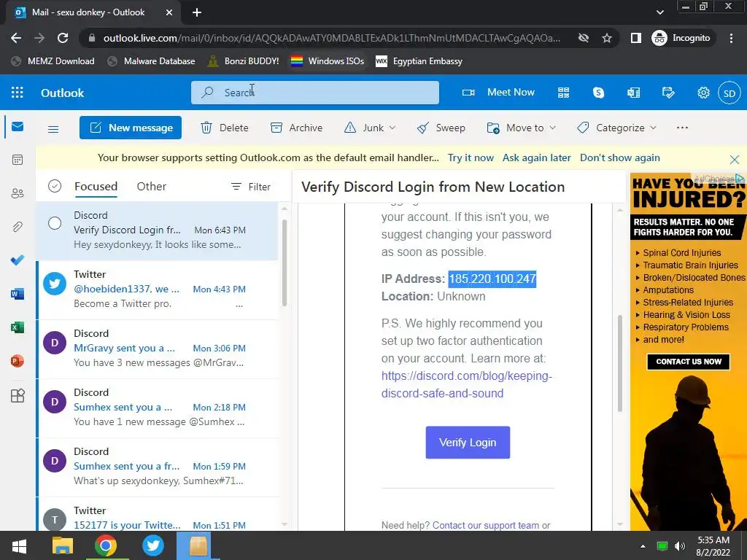Screen dimensions: 747x560
Task: Open Skype from the Outlook header
Action: (x=598, y=93)
